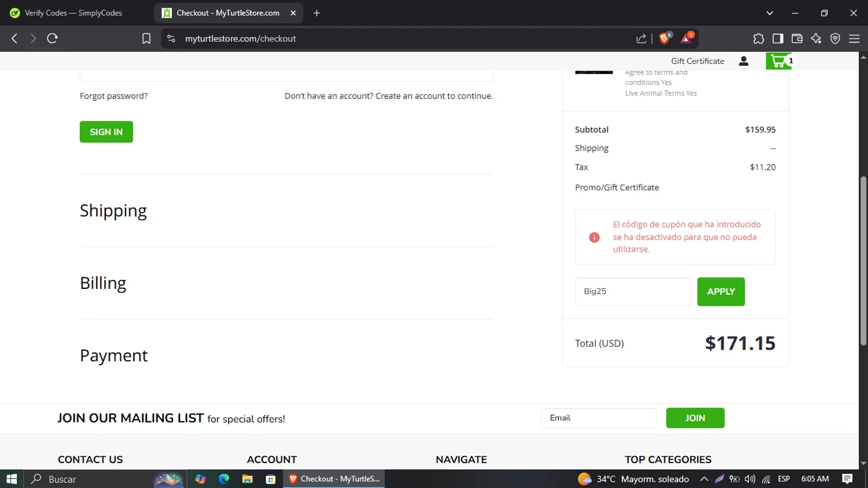Image resolution: width=868 pixels, height=488 pixels.
Task: Go back using the browser back arrow
Action: pyautogui.click(x=14, y=38)
